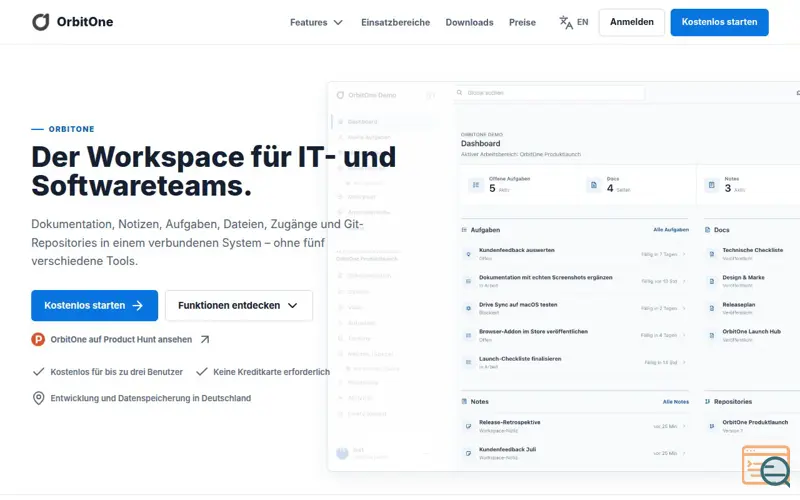Open the Drive Sync auf macOS testen row chevron
Image resolution: width=800 pixels, height=500 pixels.
[x=684, y=308]
